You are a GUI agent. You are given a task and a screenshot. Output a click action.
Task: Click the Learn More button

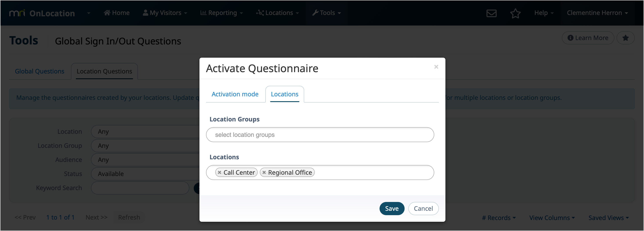588,38
